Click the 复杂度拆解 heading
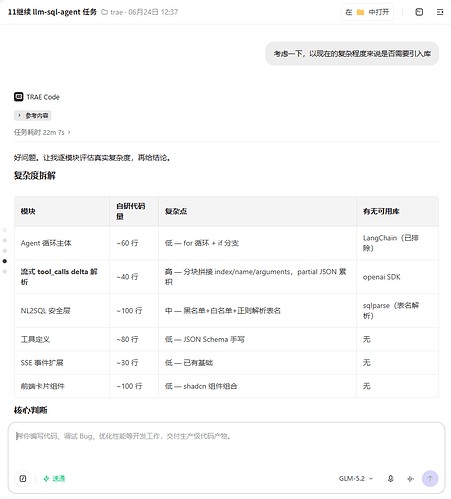 (35, 176)
